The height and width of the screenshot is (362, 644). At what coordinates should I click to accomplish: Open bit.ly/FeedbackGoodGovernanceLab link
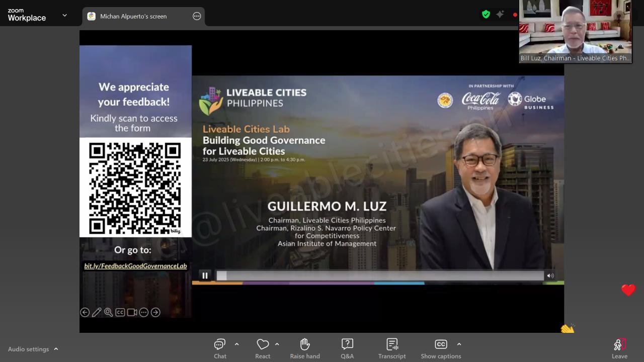pos(135,266)
